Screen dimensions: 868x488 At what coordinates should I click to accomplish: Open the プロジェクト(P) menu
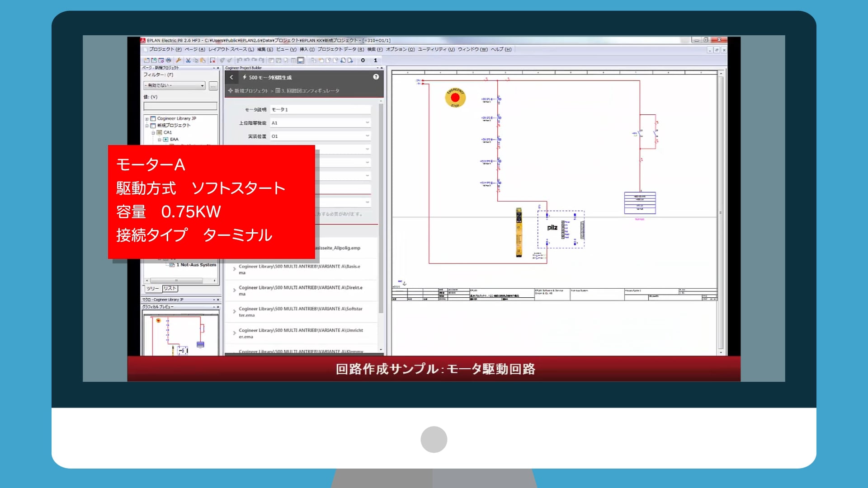(165, 49)
